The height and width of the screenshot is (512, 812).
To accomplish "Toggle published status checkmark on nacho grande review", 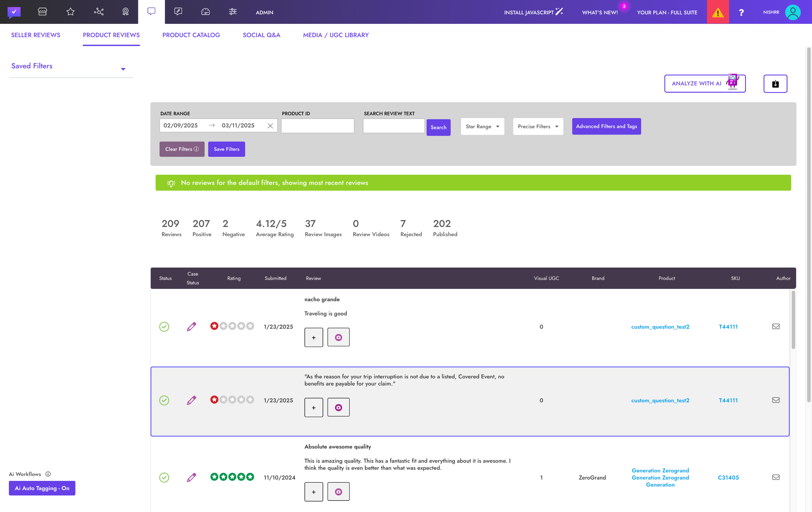I will pyautogui.click(x=164, y=326).
